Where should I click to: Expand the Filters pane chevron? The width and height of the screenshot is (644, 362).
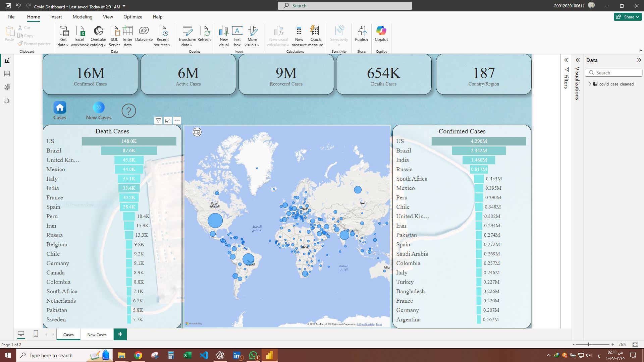coord(566,60)
